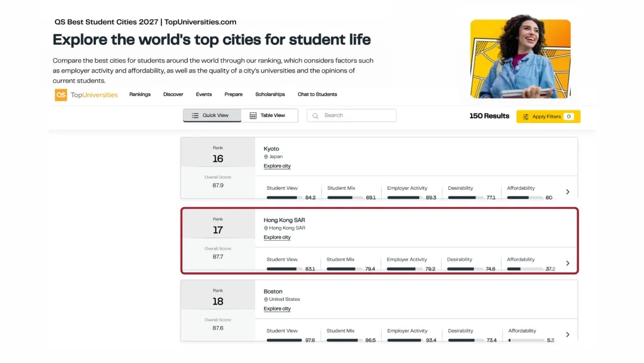The image size is (644, 363).
Task: Open Explore city link for Hong Kong SAR
Action: [277, 237]
